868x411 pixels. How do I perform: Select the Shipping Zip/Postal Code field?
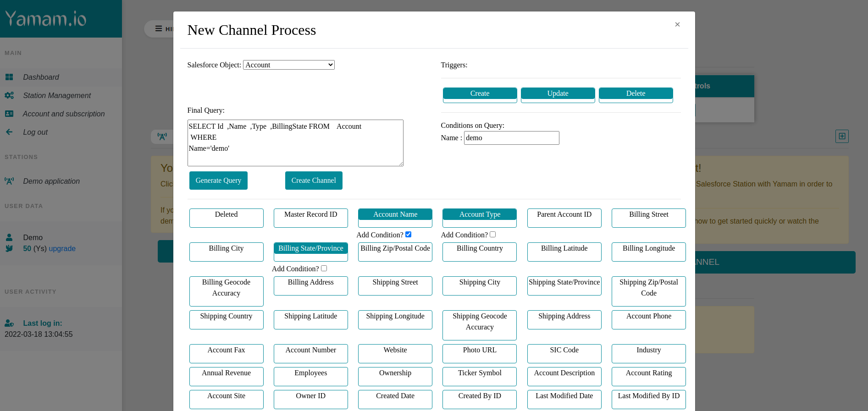(x=649, y=291)
